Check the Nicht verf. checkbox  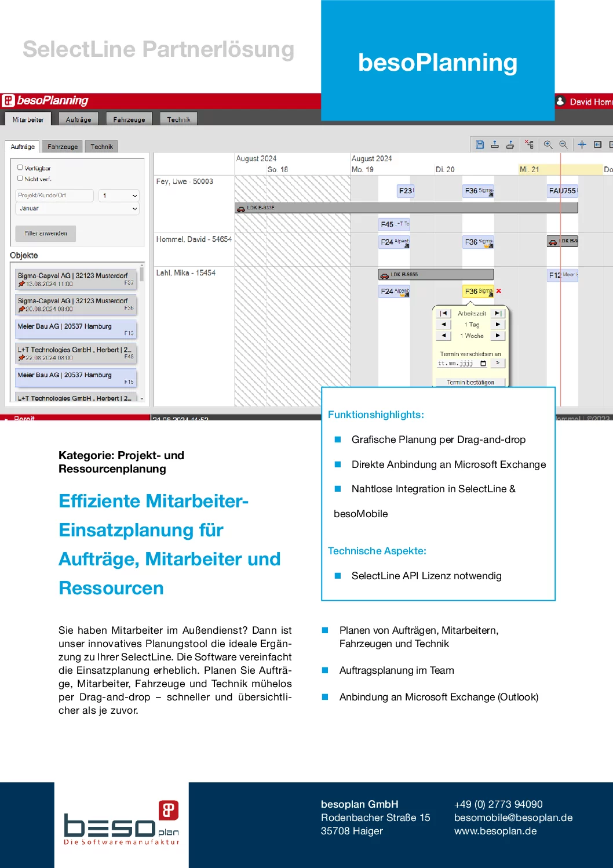pyautogui.click(x=20, y=178)
